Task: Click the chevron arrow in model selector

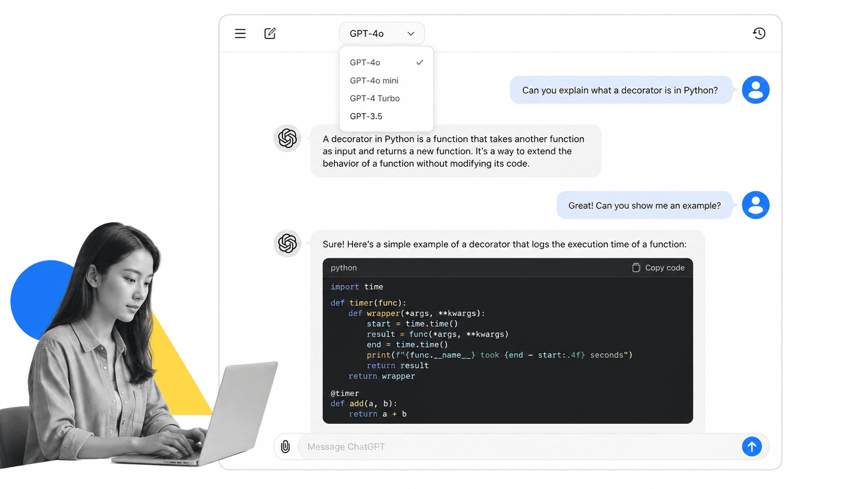Action: tap(411, 34)
